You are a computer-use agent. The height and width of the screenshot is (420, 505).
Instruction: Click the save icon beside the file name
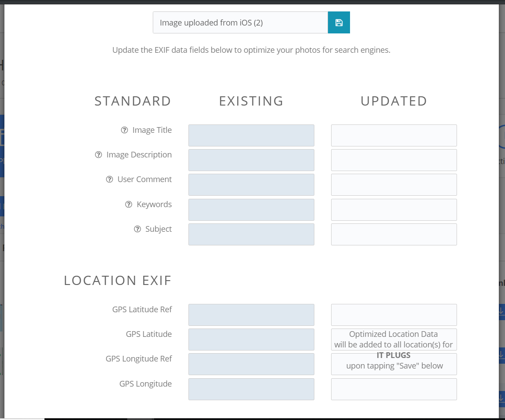coord(339,22)
